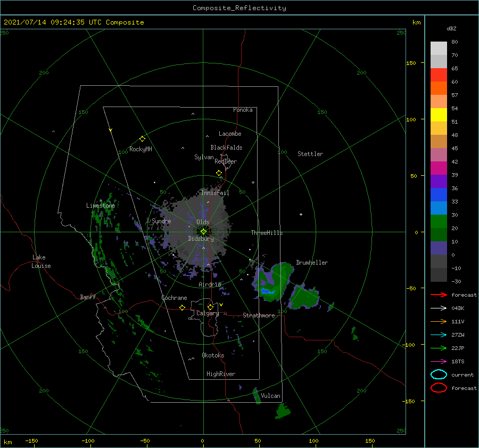Select the Airdrie label

click(x=210, y=284)
